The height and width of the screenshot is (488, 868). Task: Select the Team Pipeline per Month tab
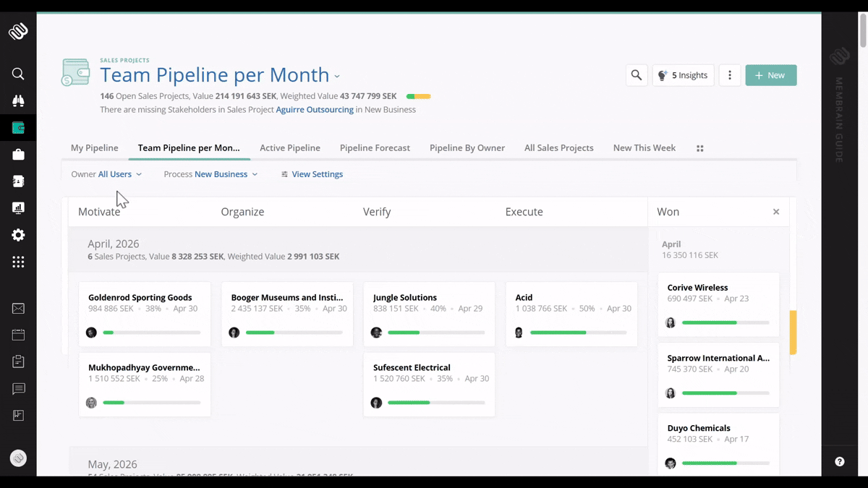tap(189, 147)
